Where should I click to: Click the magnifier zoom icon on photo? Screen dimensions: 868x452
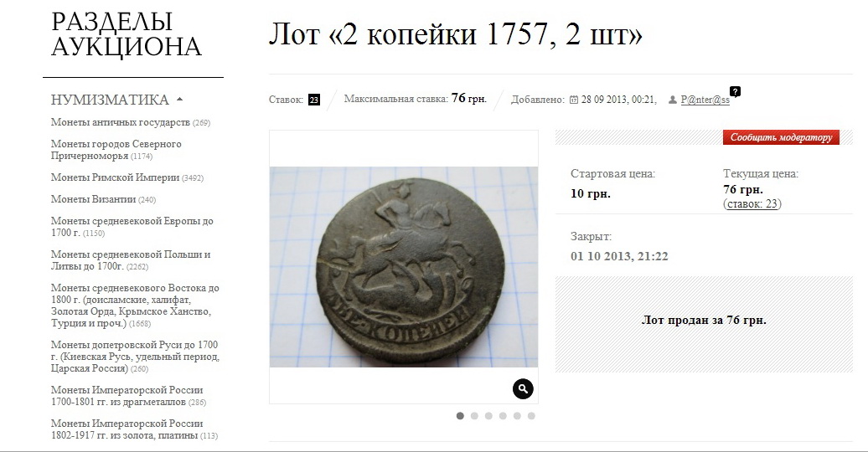tap(523, 389)
